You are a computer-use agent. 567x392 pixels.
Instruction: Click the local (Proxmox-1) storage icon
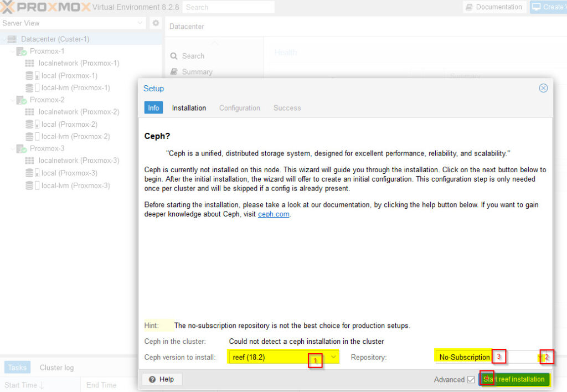[x=32, y=76]
